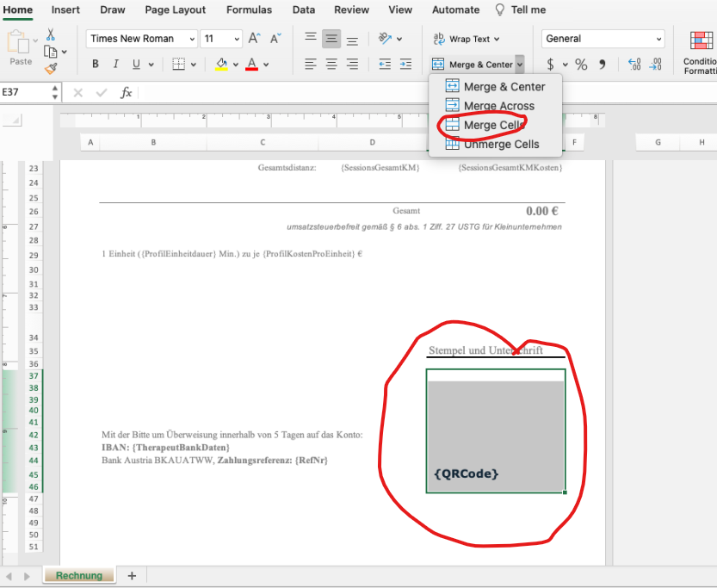This screenshot has height=588, width=717.
Task: Toggle Bold formatting
Action: click(95, 64)
